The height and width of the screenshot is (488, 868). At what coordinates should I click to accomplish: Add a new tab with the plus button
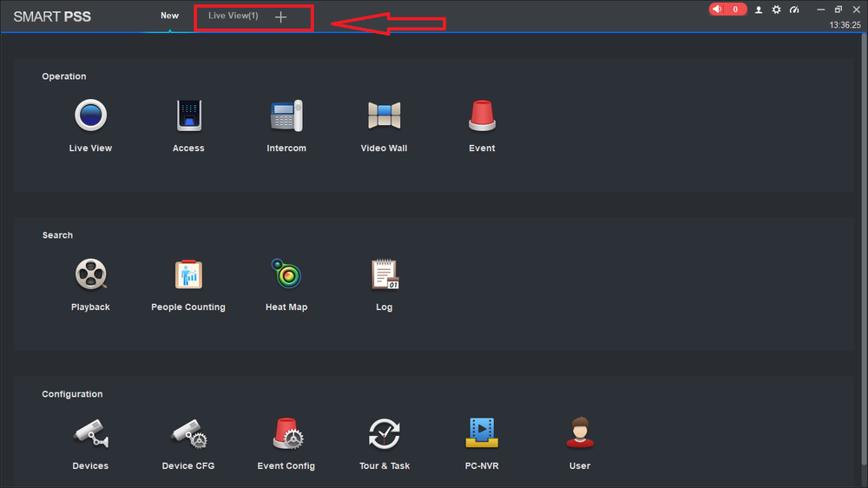[280, 17]
